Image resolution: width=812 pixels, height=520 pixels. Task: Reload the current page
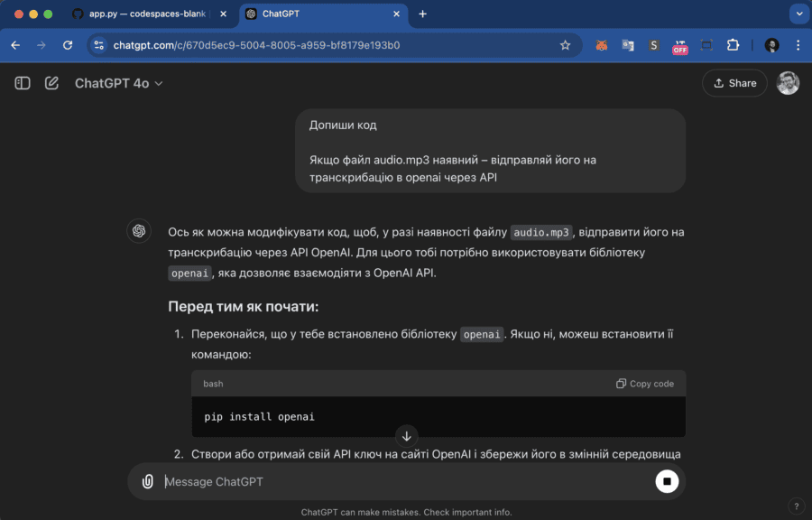tap(68, 45)
